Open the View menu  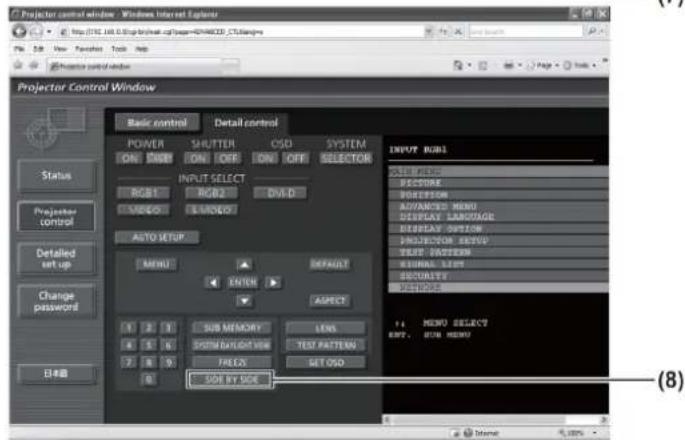pyautogui.click(x=60, y=49)
